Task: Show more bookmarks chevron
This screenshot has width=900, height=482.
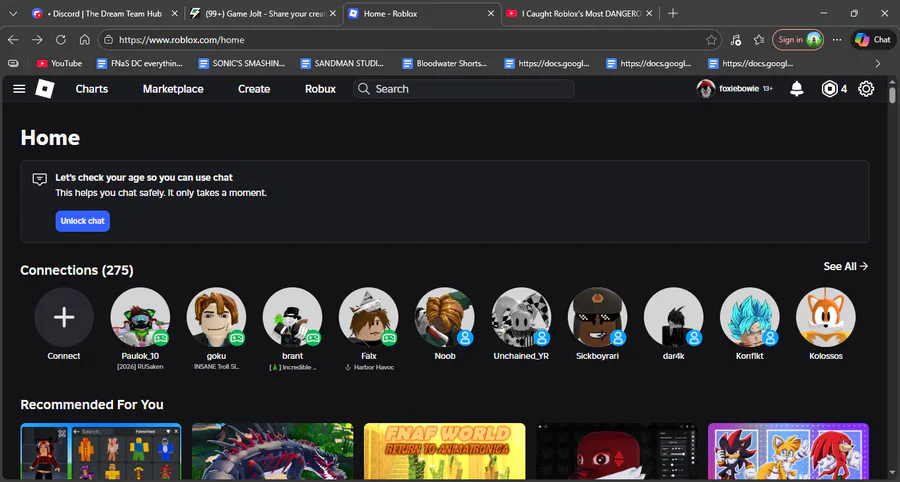Action: [877, 63]
